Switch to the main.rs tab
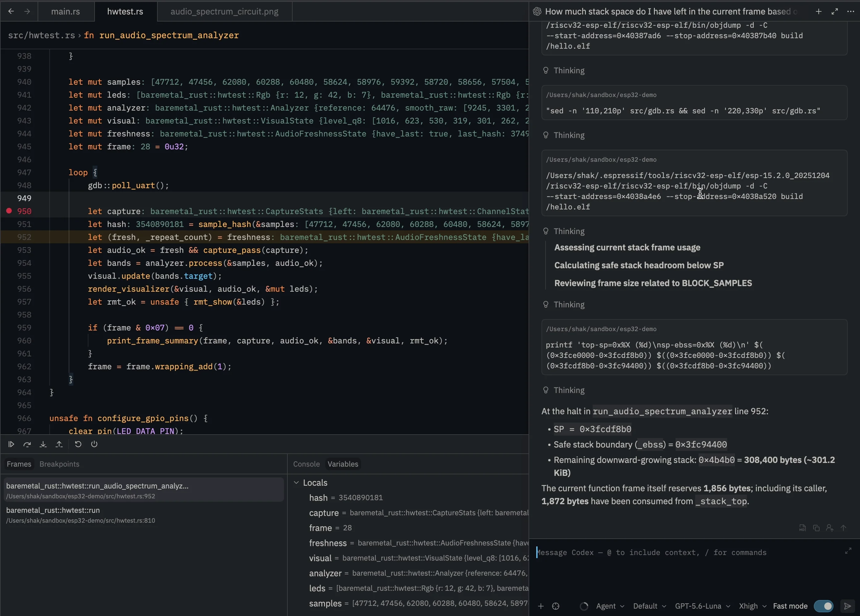 pyautogui.click(x=66, y=11)
